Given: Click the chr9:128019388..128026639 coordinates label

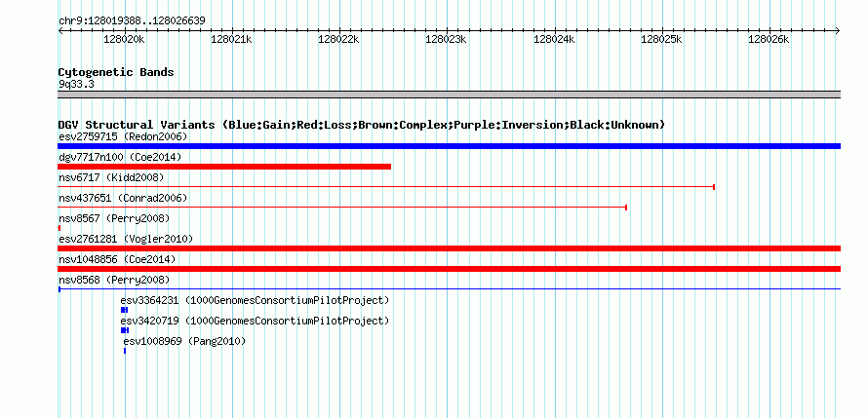Looking at the screenshot, I should pos(132,20).
